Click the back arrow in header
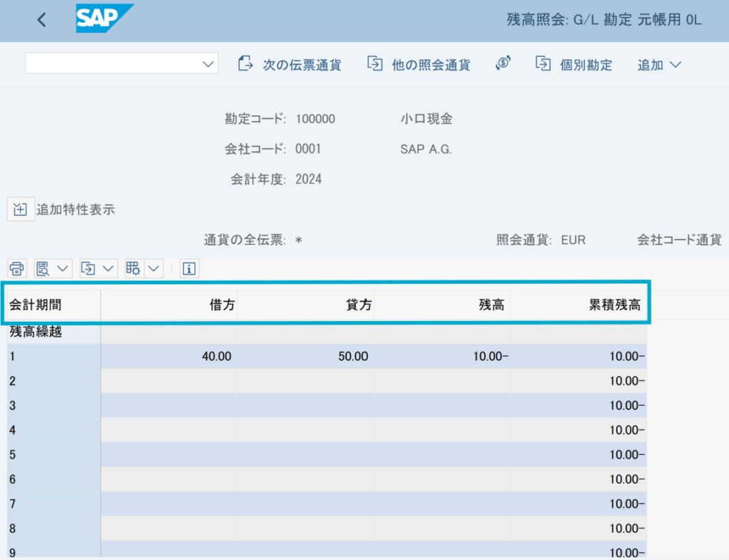Viewport: 729px width, 560px height. (x=41, y=20)
